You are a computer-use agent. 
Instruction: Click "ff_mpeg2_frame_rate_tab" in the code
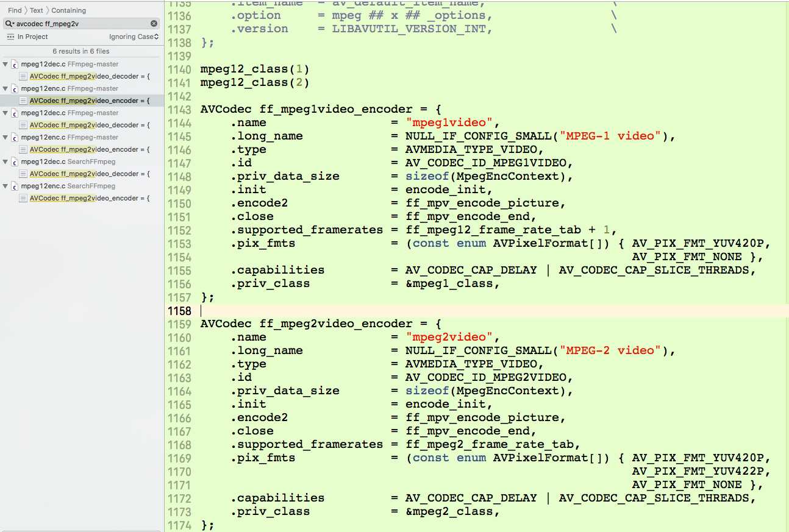[490, 445]
